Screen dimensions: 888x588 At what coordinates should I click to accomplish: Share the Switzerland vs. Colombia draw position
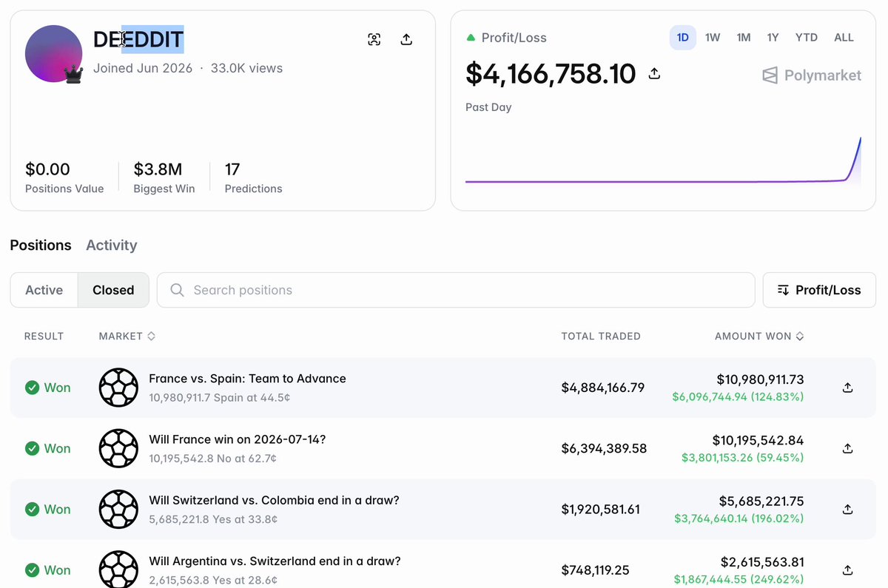pyautogui.click(x=848, y=509)
